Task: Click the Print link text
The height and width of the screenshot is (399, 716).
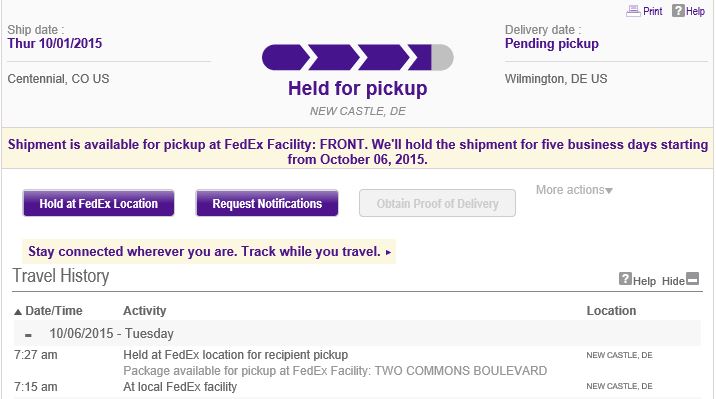Action: coord(653,11)
